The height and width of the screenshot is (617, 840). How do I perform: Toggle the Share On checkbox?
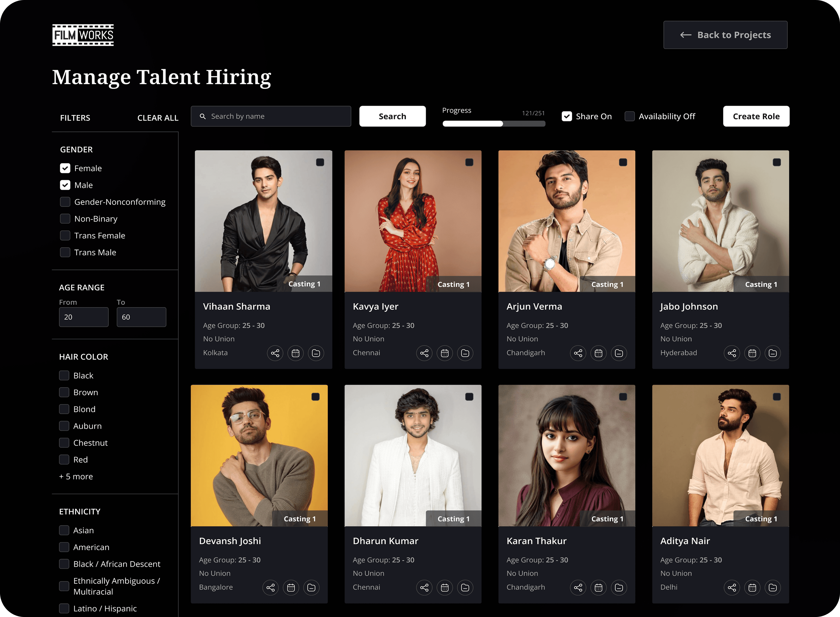(x=567, y=116)
